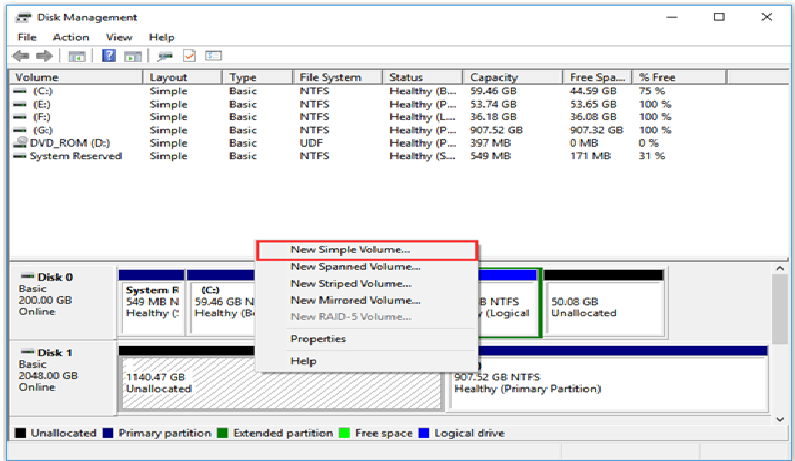Close the Disk Management window
Screen dimensions: 795x461
click(x=767, y=17)
